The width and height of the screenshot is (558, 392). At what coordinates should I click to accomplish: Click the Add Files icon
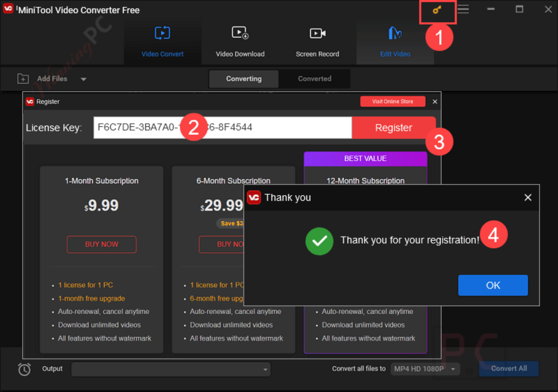click(x=23, y=78)
